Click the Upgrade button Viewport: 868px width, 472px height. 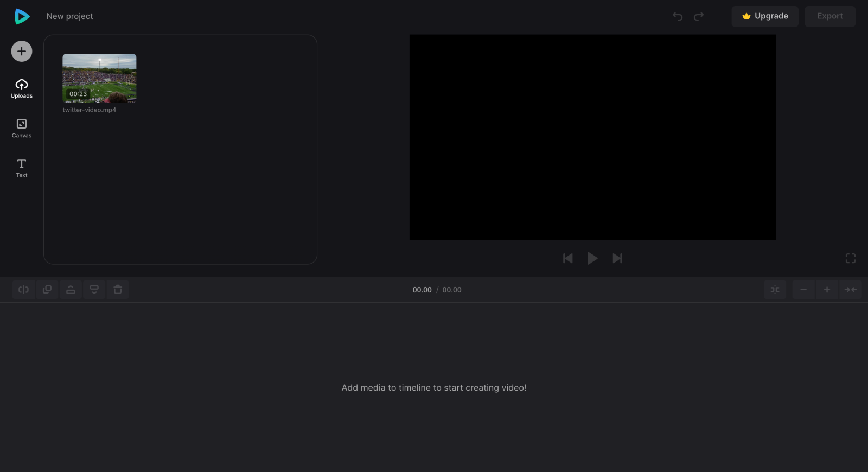click(765, 16)
